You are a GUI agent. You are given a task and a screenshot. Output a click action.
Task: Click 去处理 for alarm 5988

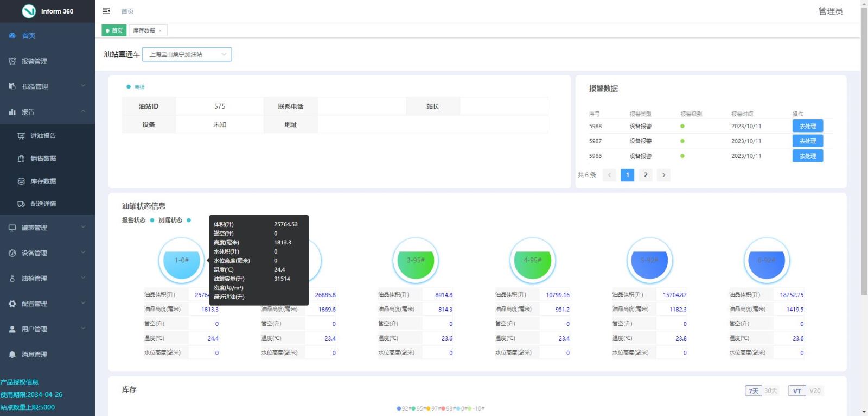click(807, 126)
